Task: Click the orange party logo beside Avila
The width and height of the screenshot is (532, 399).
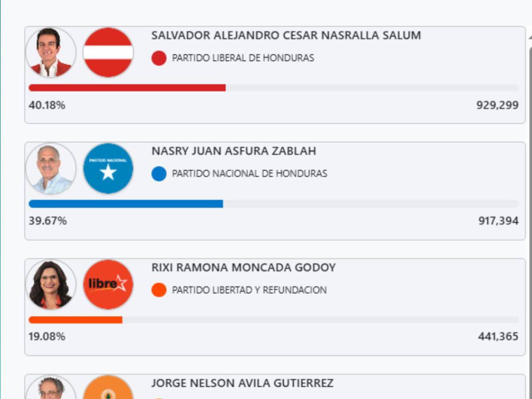Action: click(108, 388)
